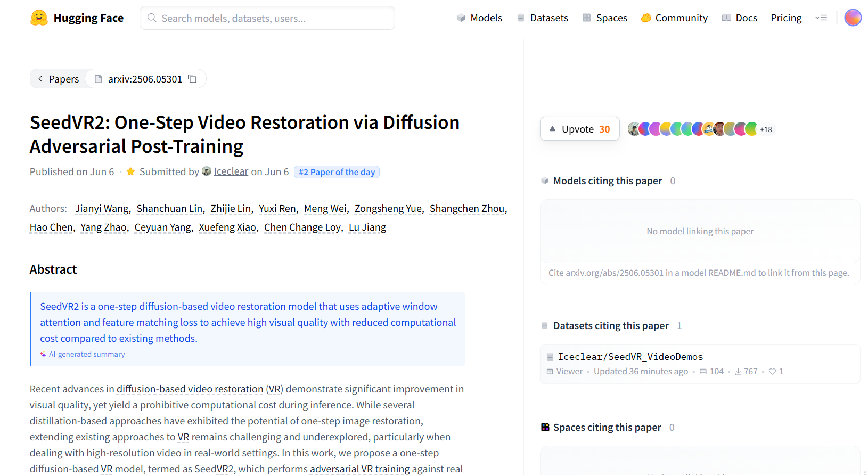
Task: Click the #2 Paper of the day badge
Action: (337, 172)
